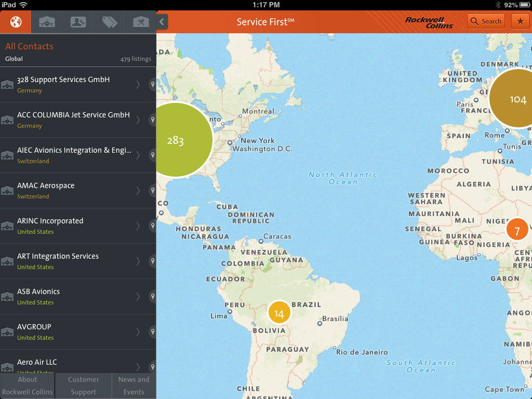Image resolution: width=532 pixels, height=399 pixels.
Task: Locate AMAC Aerospace via pin icon
Action: 153,190
